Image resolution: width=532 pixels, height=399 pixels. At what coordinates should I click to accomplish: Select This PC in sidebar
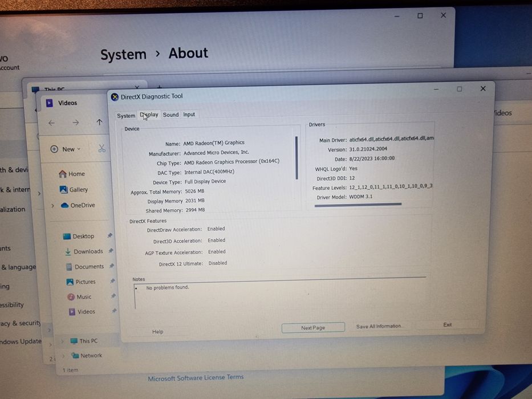click(x=84, y=341)
